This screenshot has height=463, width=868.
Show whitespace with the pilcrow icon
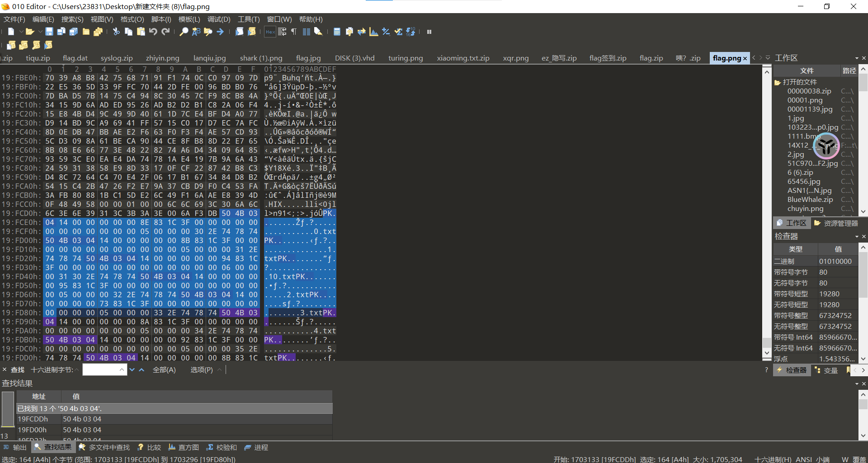click(x=294, y=32)
